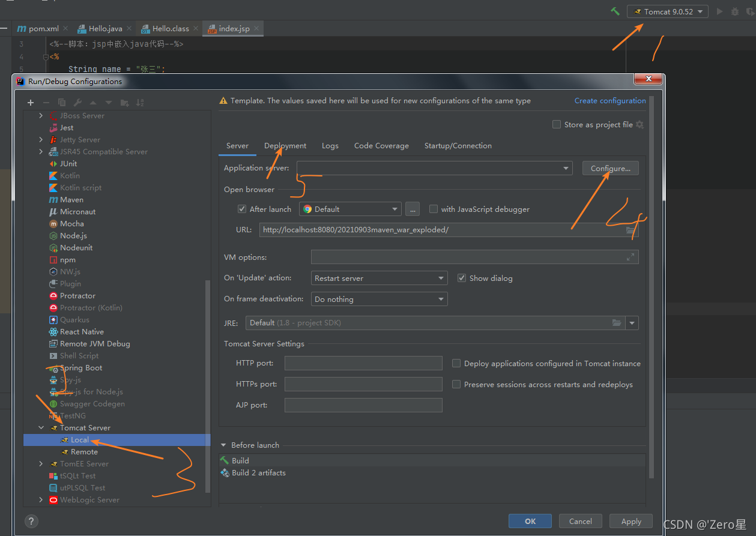This screenshot has width=756, height=536.
Task: Open the browse button next to browser dropdown
Action: click(x=412, y=209)
